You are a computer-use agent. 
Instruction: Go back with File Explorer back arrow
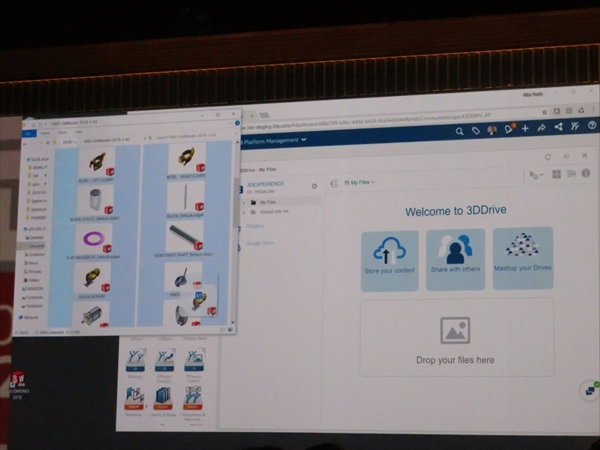pos(25,144)
